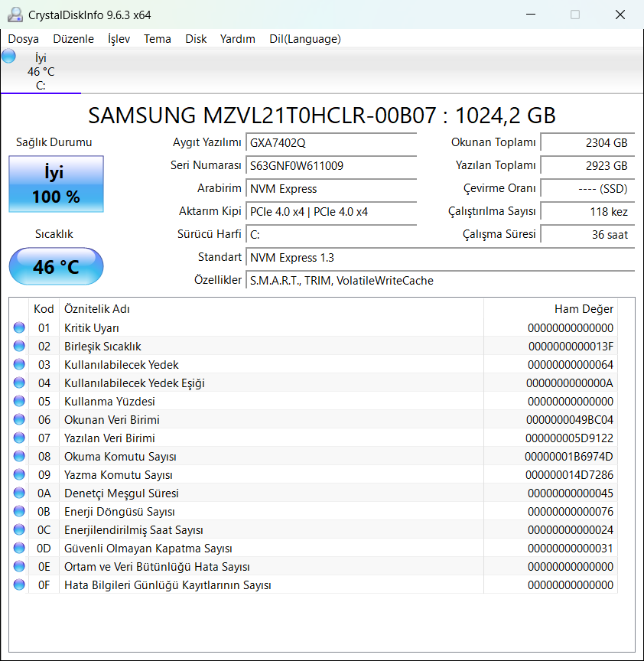Select raw value 000000049BC04
Image resolution: width=644 pixels, height=661 pixels.
(570, 419)
